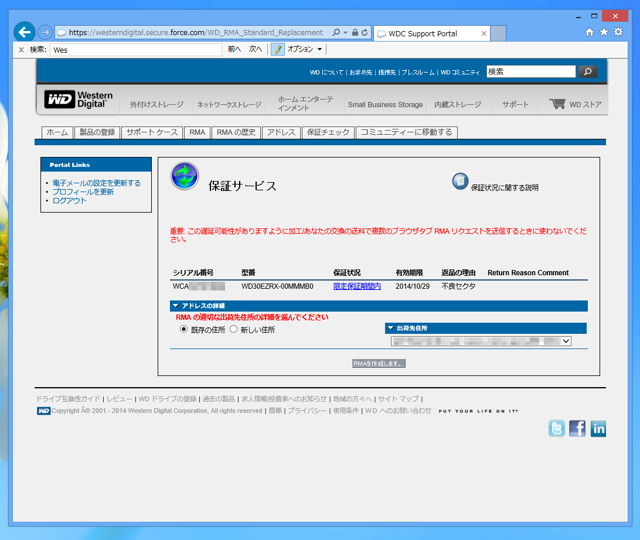
Task: Click the WD コミュニティ top link
Action: tap(460, 72)
